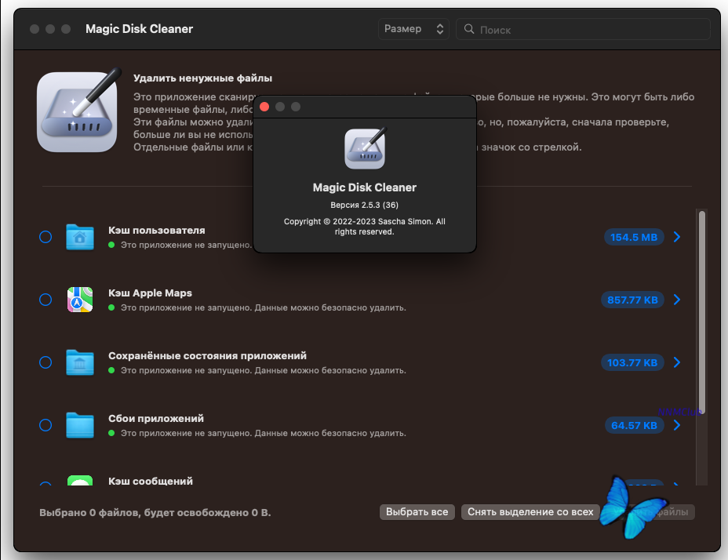Click the app icon in the About window
Viewport: 728px width, 560px height.
click(364, 148)
